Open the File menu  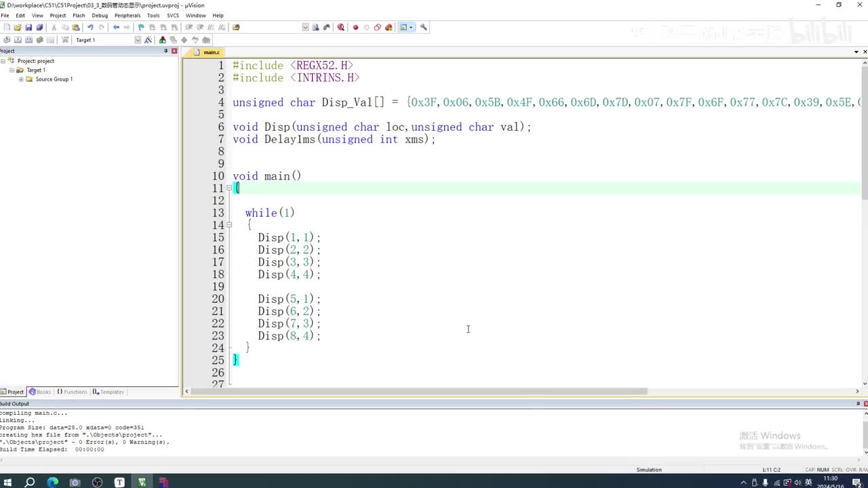tap(5, 16)
